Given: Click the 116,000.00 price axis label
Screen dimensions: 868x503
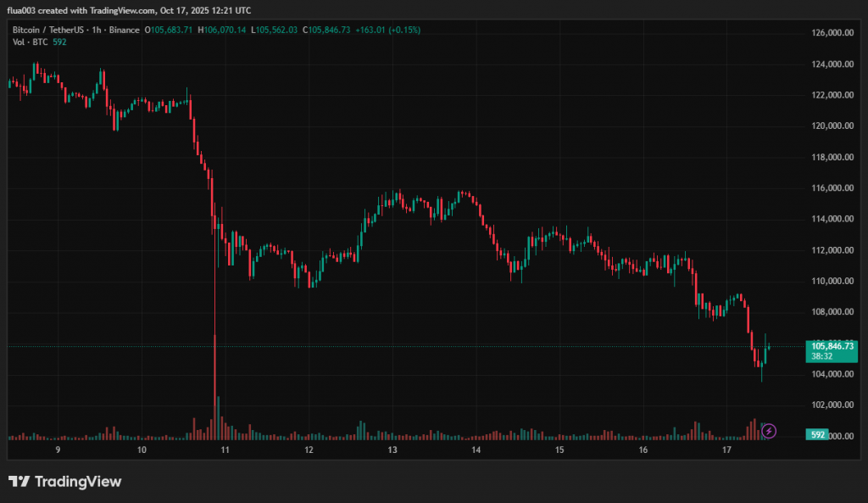Looking at the screenshot, I should 832,188.
